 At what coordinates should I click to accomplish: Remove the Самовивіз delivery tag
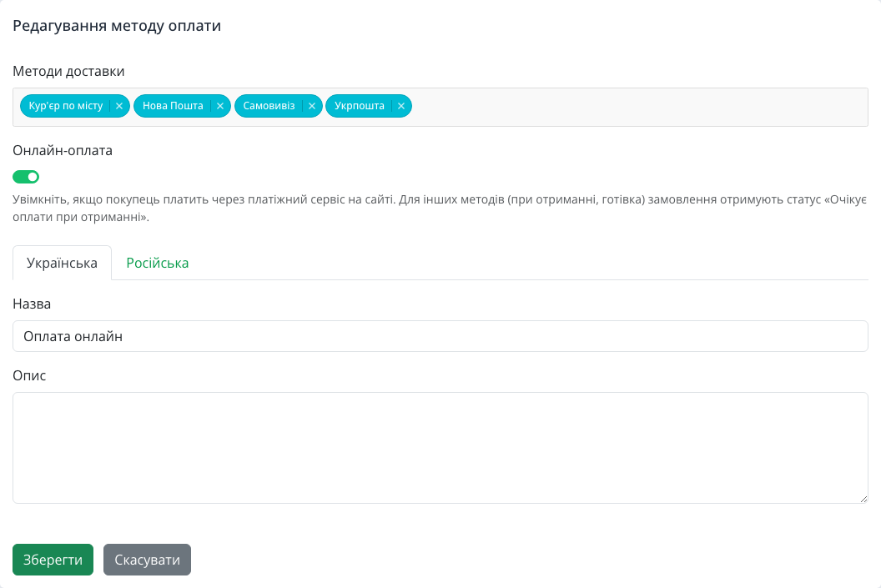click(x=312, y=106)
